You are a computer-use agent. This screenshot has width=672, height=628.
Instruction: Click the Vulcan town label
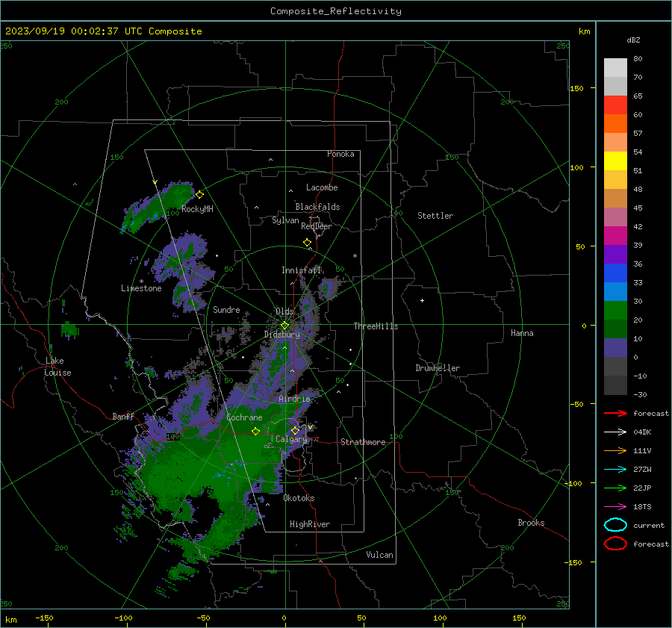tap(380, 555)
